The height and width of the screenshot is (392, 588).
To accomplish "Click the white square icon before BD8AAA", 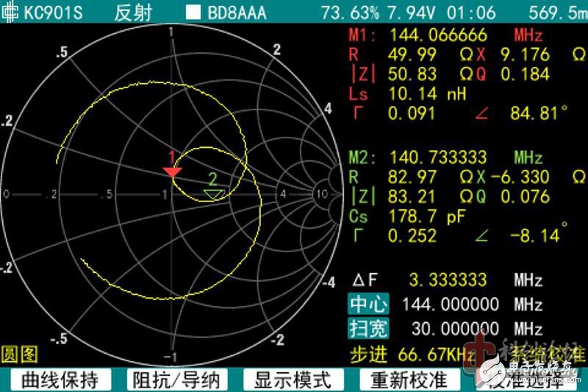I will (x=193, y=13).
